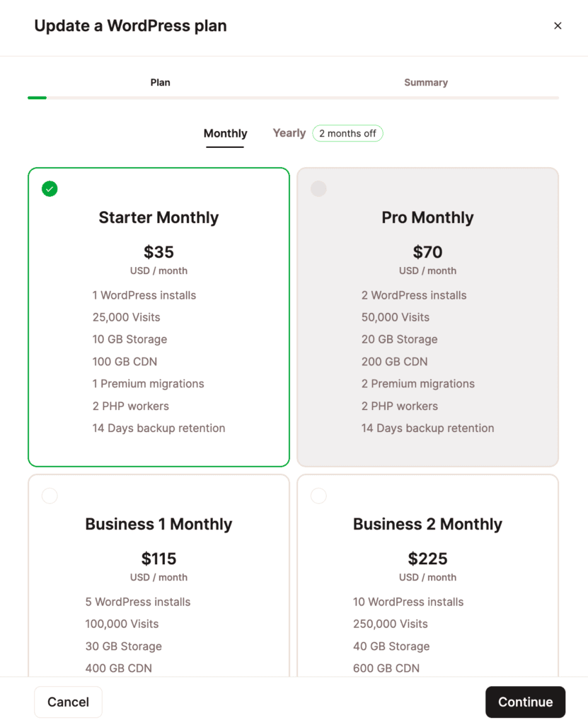
Task: Pick the Business 2 Monthly radio button
Action: click(319, 496)
